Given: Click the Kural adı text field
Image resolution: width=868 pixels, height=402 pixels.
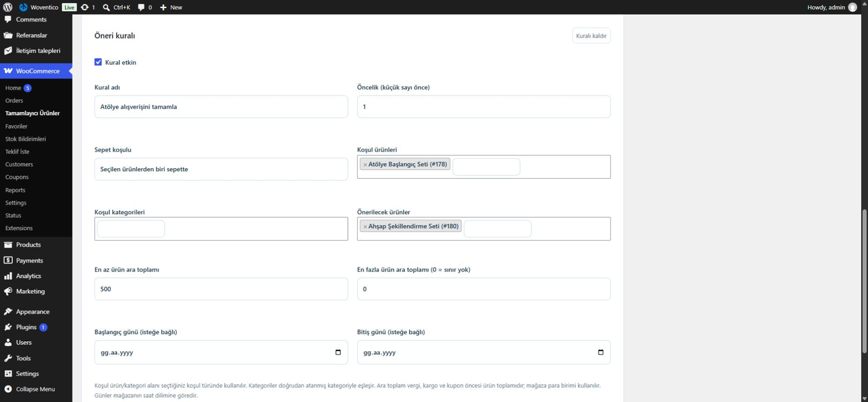Looking at the screenshot, I should 221,107.
